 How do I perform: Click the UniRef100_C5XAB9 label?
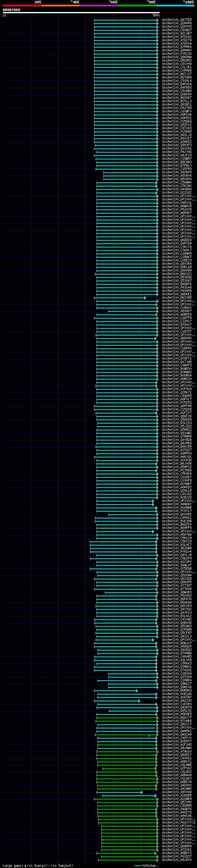(177, 91)
